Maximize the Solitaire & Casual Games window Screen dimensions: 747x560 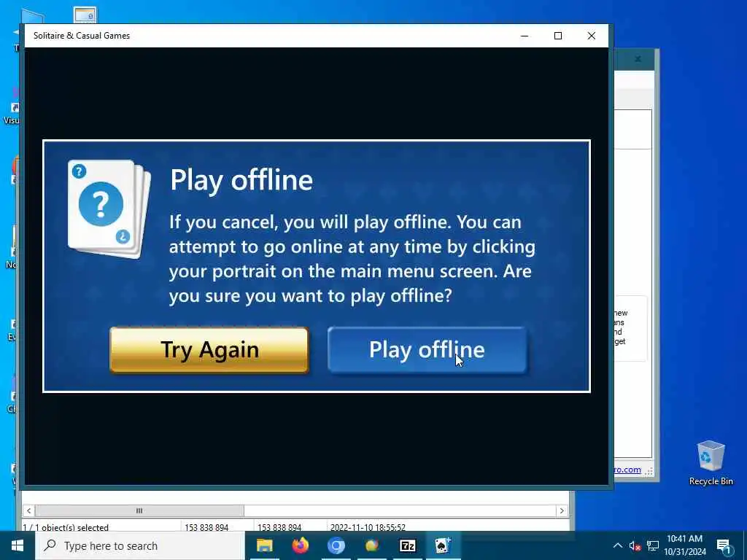pyautogui.click(x=558, y=36)
